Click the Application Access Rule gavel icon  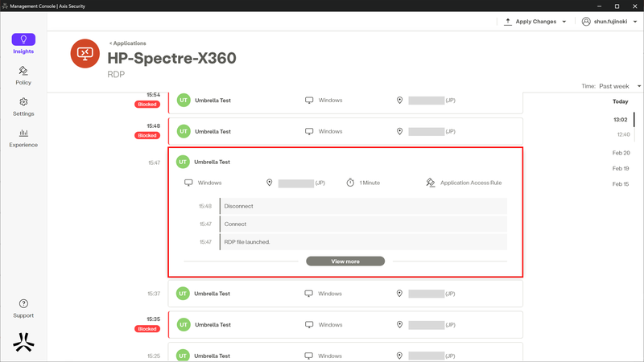pyautogui.click(x=430, y=183)
